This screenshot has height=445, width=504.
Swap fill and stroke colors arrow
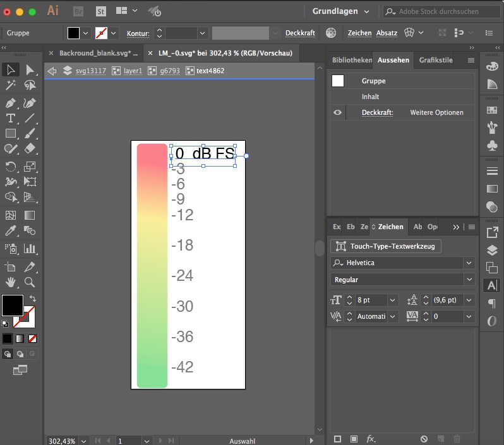pos(33,298)
